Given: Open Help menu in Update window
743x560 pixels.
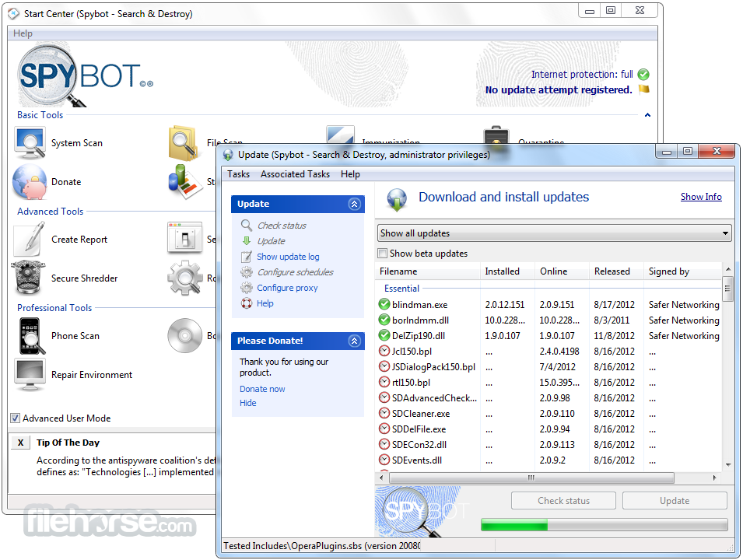Looking at the screenshot, I should [350, 174].
